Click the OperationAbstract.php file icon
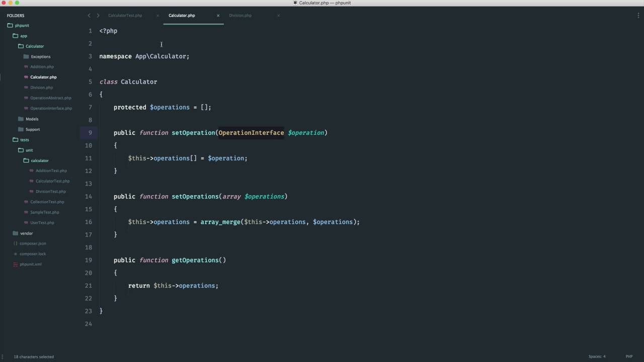The height and width of the screenshot is (362, 644). (26, 98)
